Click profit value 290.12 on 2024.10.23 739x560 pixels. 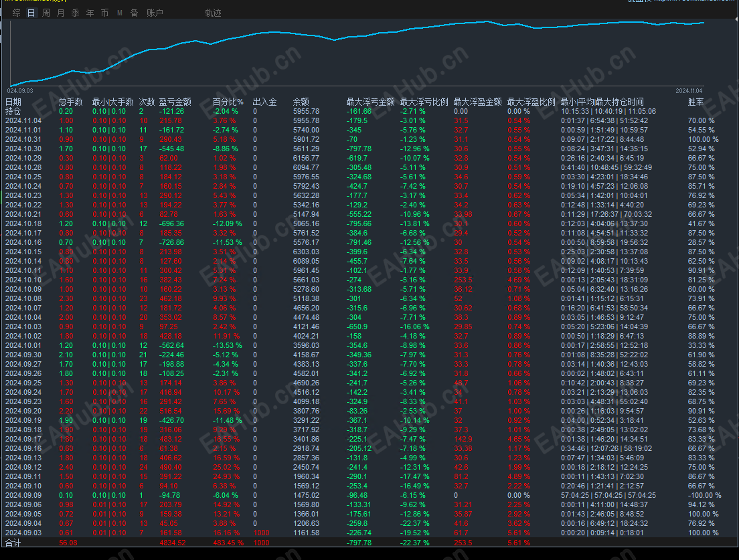pyautogui.click(x=171, y=195)
